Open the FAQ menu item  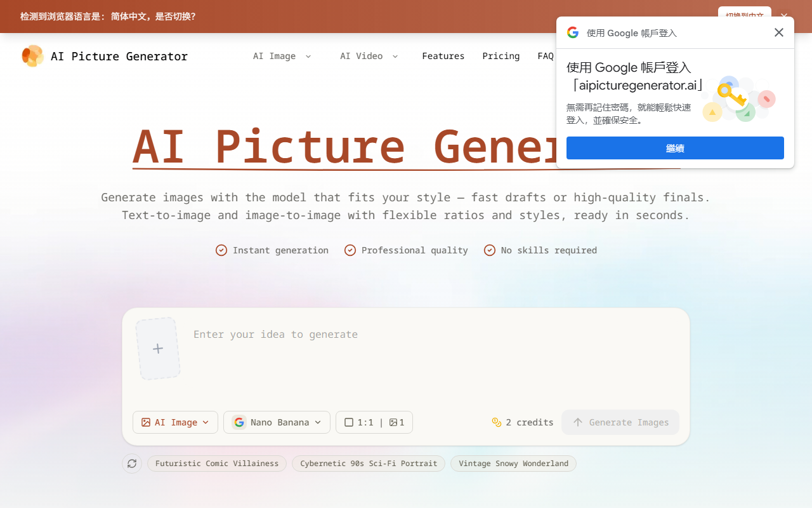pos(546,56)
